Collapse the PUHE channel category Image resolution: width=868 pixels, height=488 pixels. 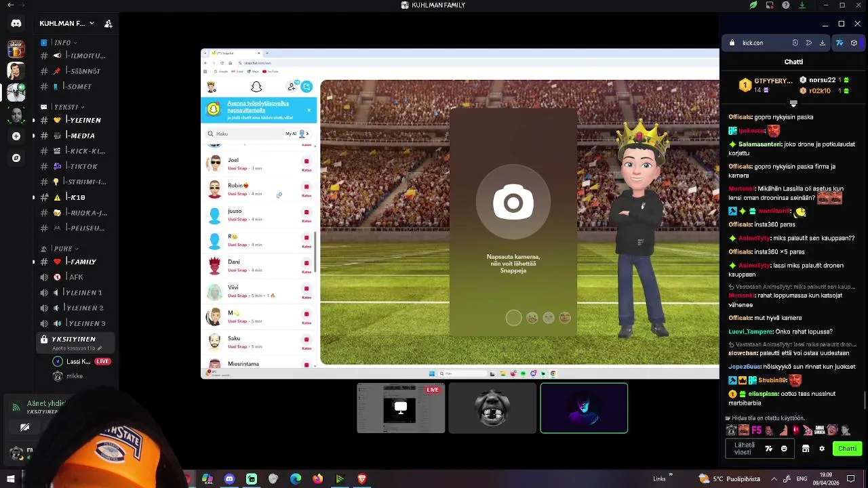click(60, 249)
